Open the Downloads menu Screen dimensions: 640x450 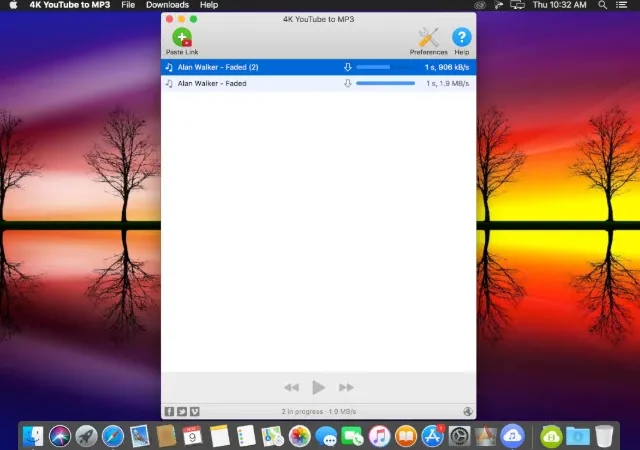167,5
